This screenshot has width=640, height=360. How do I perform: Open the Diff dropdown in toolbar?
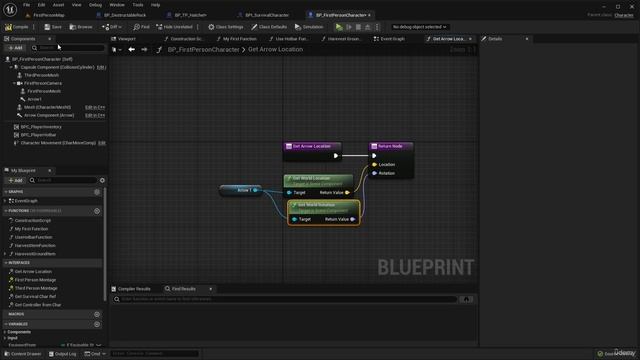[112, 27]
